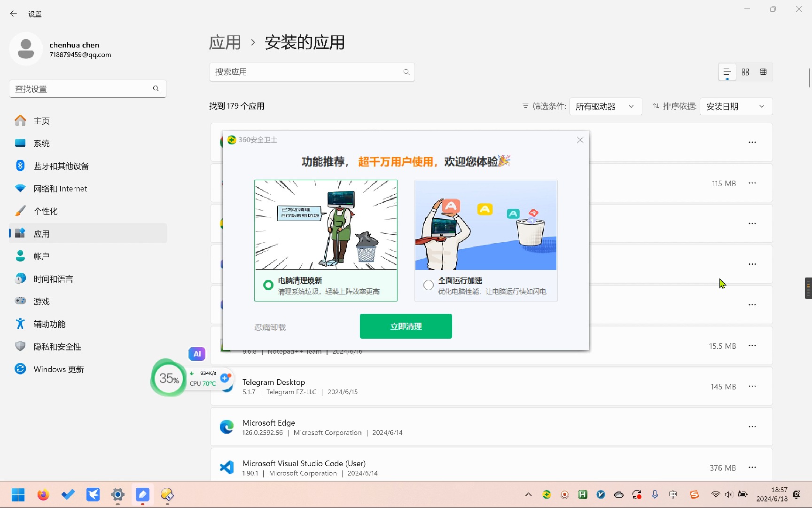Open 系统 settings section

tap(88, 143)
